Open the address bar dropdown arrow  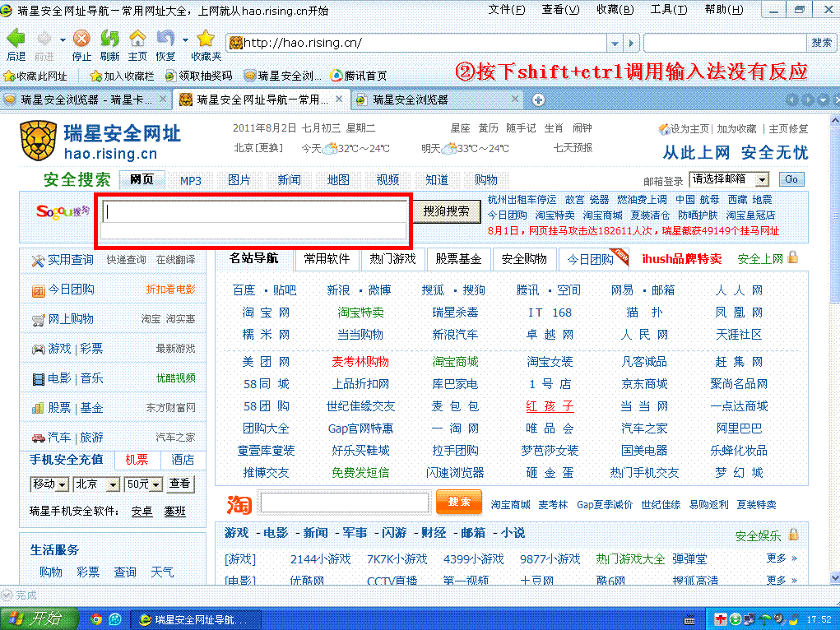(615, 44)
